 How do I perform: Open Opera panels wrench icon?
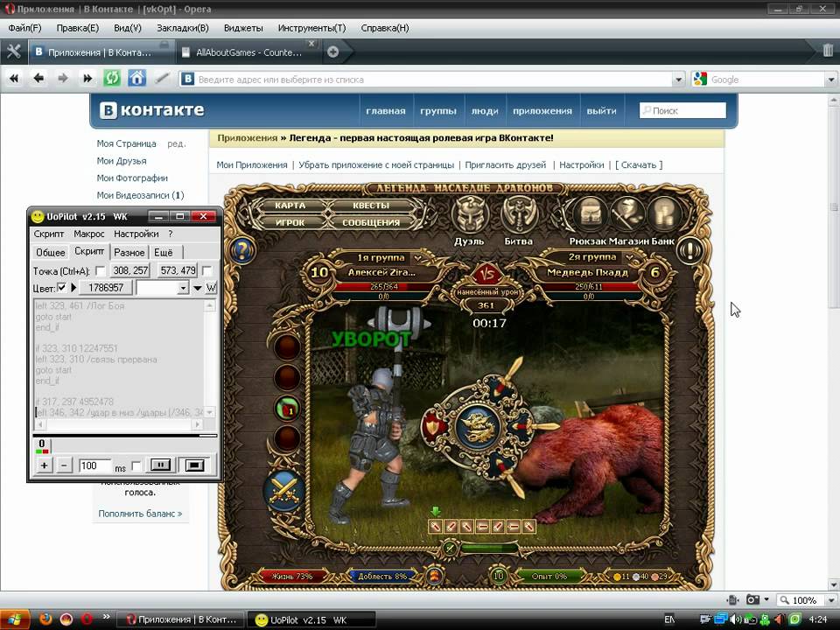click(x=13, y=52)
